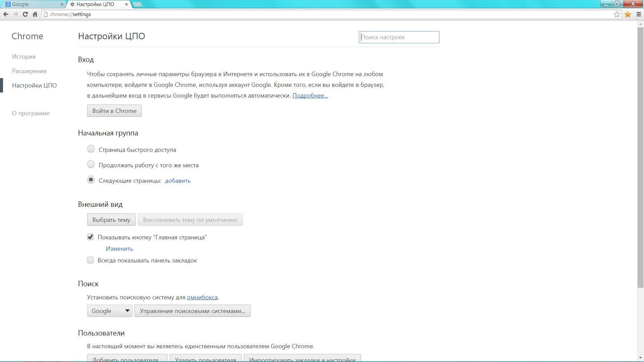Click the добавить link

[178, 180]
